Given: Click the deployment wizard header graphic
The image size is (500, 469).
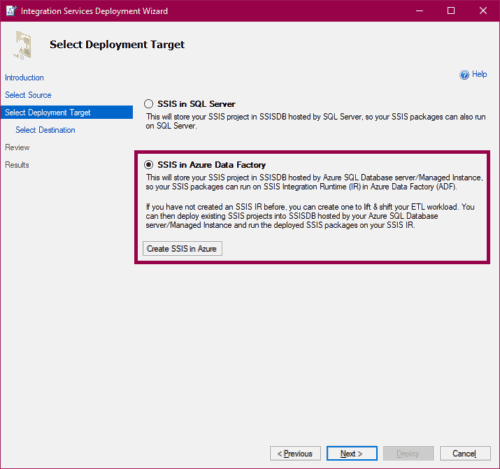Looking at the screenshot, I should 23,45.
